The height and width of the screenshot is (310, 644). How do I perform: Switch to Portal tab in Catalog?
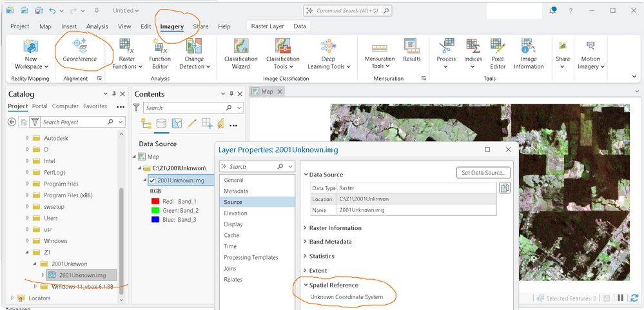coord(40,106)
